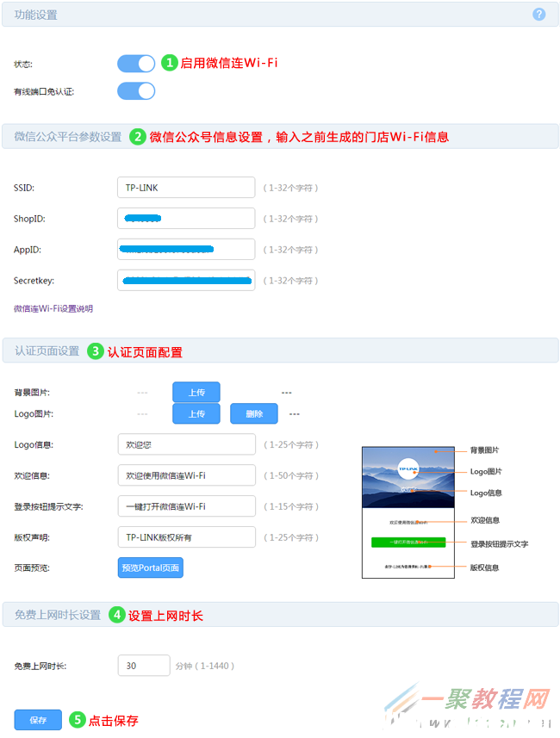Click the 免费上网时长 minutes field
The width and height of the screenshot is (560, 738).
pos(144,666)
